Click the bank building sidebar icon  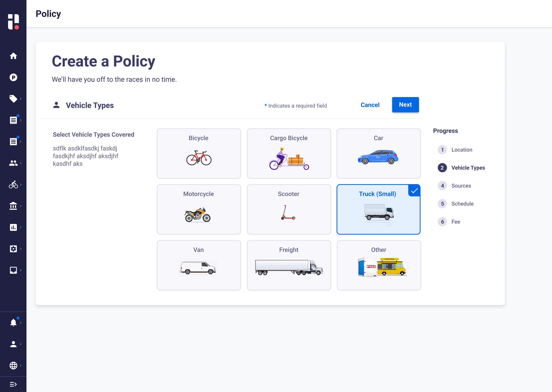pyautogui.click(x=13, y=206)
